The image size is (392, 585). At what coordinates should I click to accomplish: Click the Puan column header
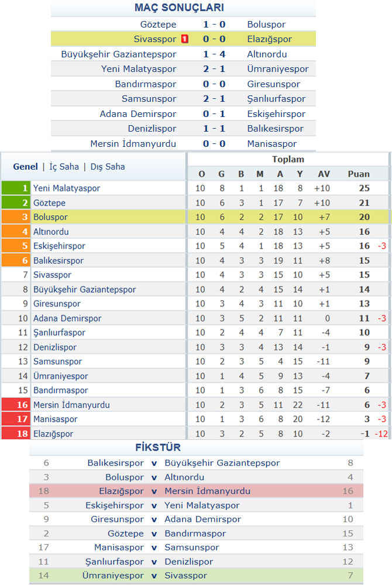point(359,174)
